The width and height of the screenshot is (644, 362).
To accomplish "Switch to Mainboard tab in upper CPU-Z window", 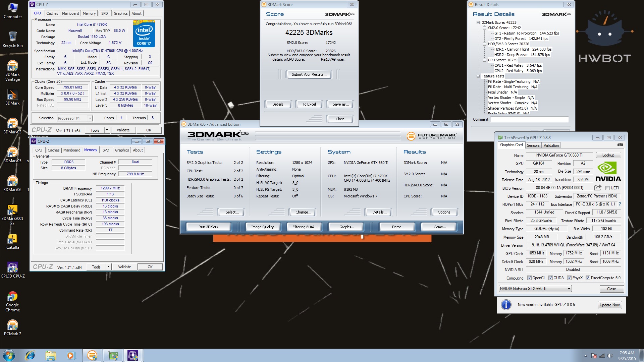I will point(70,13).
